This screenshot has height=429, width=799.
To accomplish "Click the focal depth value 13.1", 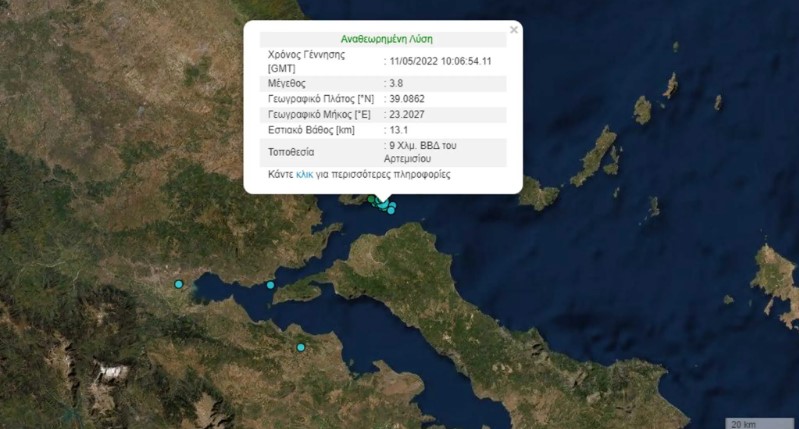I will [398, 130].
